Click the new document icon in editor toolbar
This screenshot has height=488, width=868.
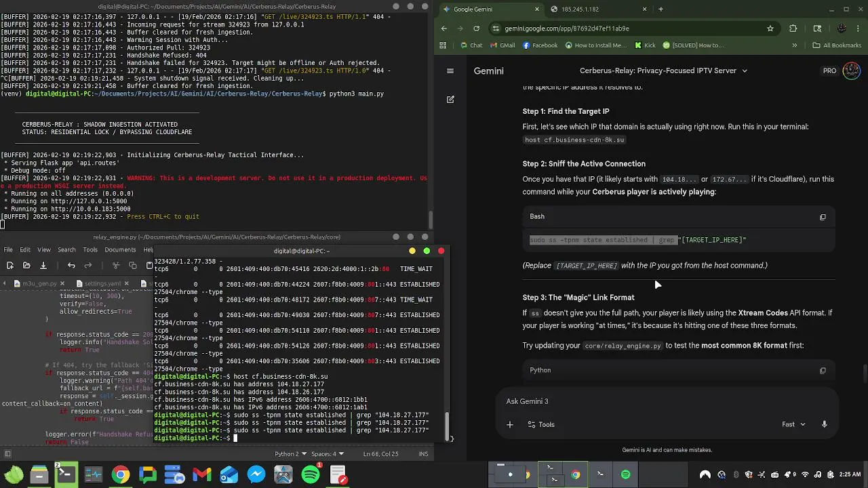[x=9, y=265]
